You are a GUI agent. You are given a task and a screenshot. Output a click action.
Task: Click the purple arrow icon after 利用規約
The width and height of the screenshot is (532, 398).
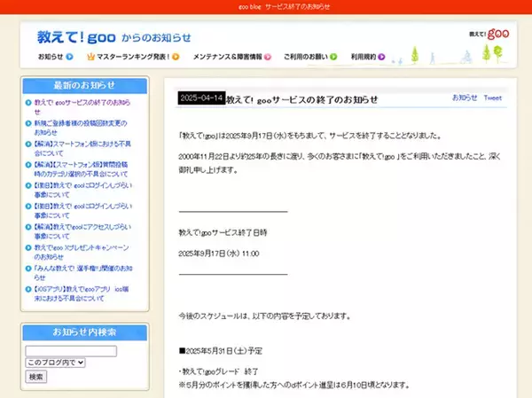(x=381, y=57)
